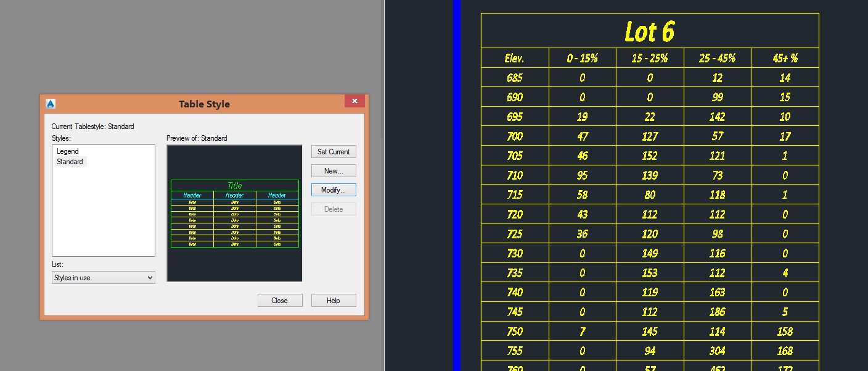
Task: Click elevation cell 705
Action: pyautogui.click(x=515, y=156)
